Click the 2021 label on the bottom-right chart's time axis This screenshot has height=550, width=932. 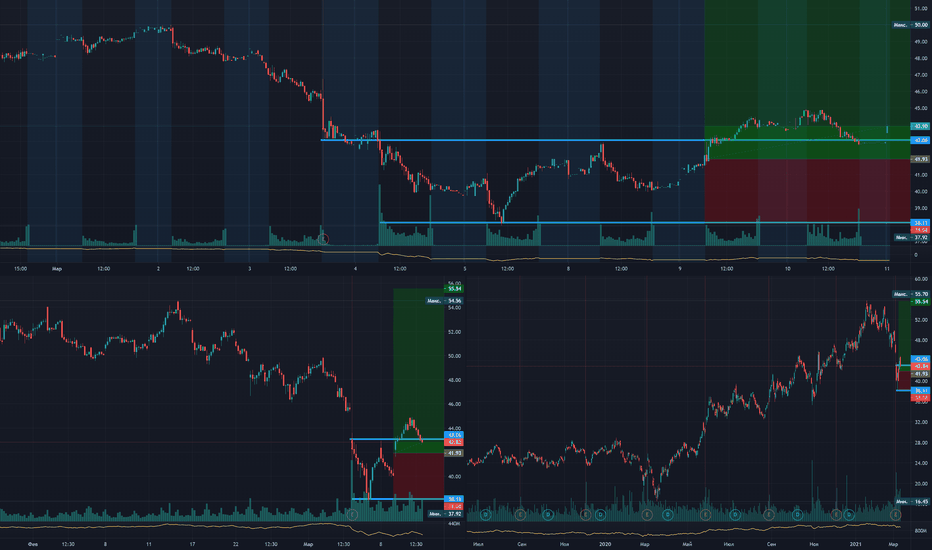(855, 544)
